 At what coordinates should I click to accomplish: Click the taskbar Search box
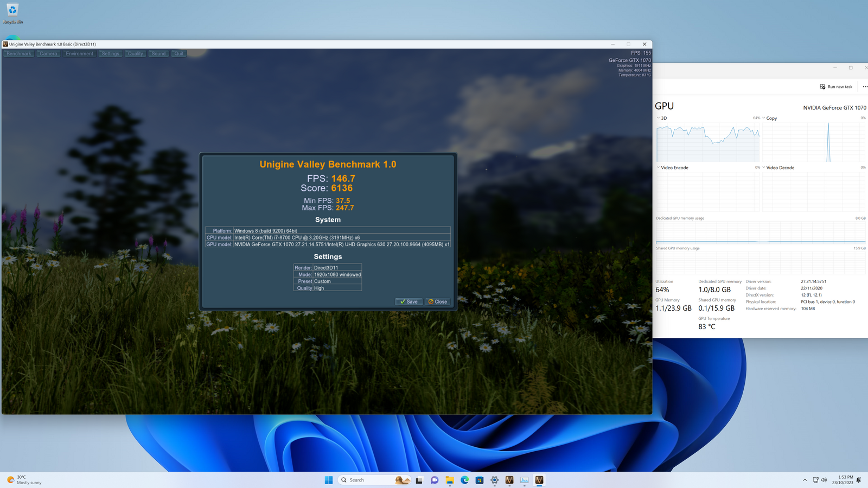tap(375, 480)
